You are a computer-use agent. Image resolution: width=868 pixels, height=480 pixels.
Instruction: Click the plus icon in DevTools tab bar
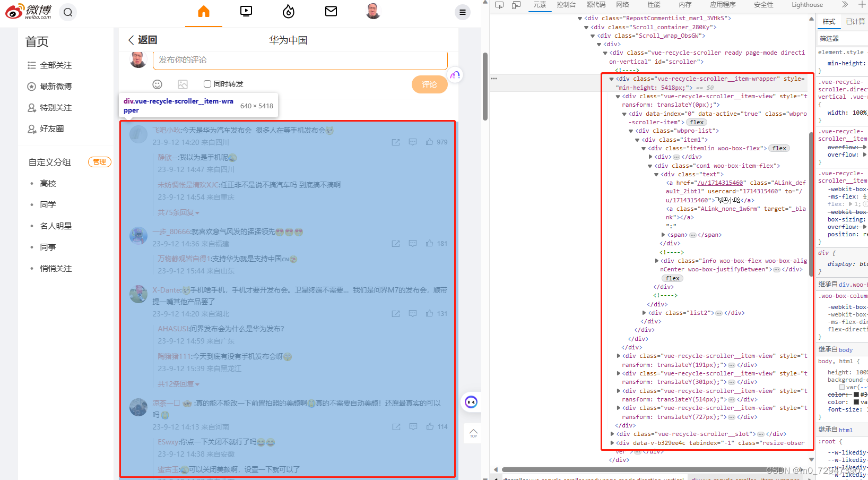click(x=862, y=5)
